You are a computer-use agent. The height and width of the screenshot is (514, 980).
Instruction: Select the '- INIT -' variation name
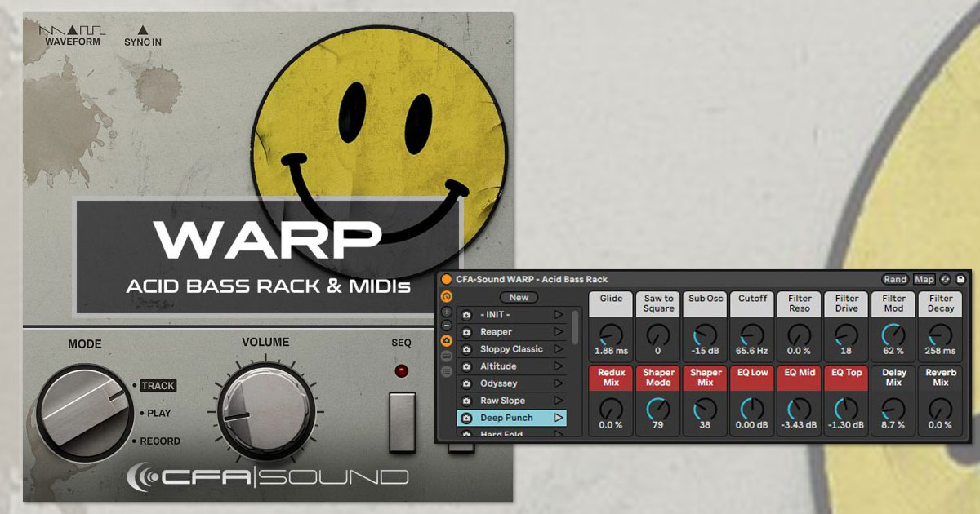pos(496,315)
